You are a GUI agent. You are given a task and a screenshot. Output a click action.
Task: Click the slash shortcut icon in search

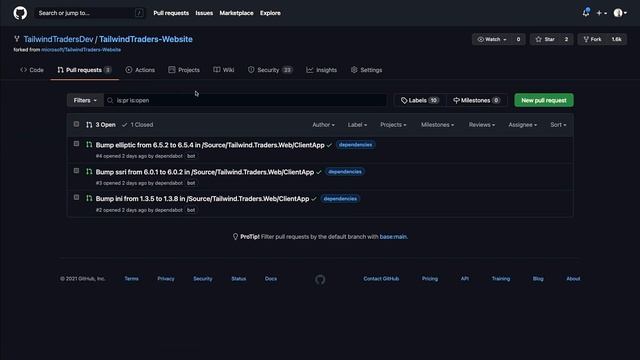(139, 13)
